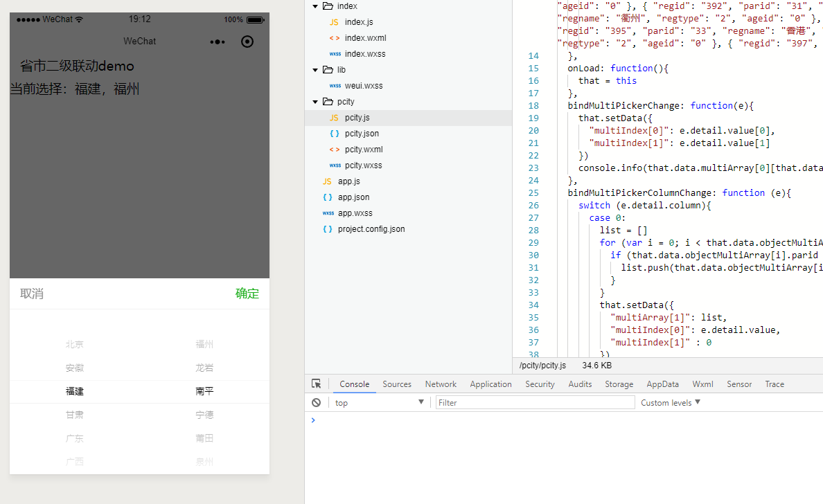The height and width of the screenshot is (504, 823).
Task: Click the console prompt arrow line
Action: 313,420
